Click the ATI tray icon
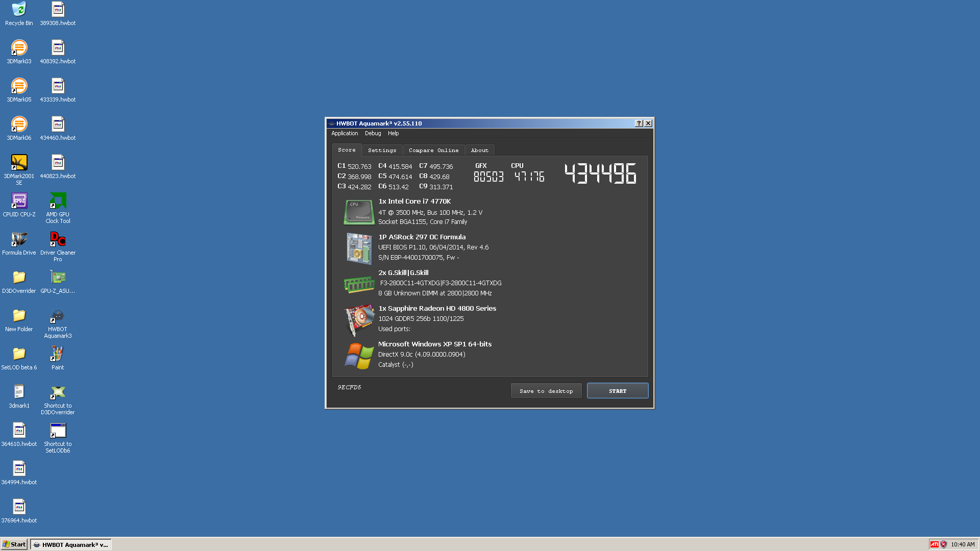980x551 pixels. 934,544
